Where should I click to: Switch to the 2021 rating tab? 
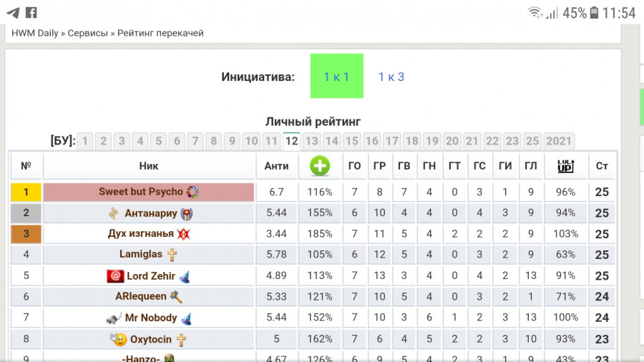[x=559, y=141]
